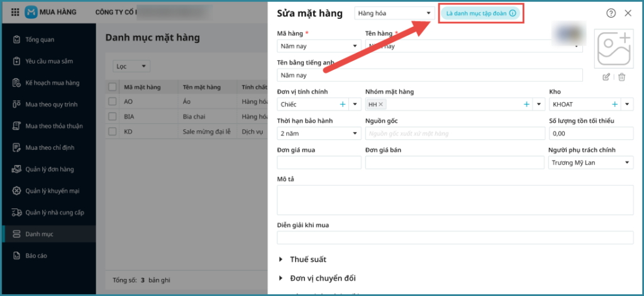Screen dimensions: 644x296
Task: Click the Mua theo chỉ định icon
Action: (x=16, y=147)
